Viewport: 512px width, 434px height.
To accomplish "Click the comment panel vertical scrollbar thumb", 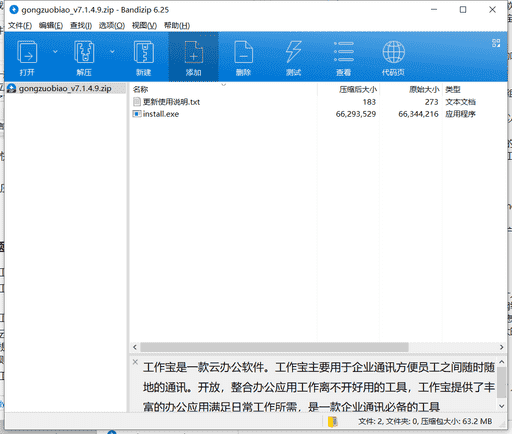I will pyautogui.click(x=502, y=382).
